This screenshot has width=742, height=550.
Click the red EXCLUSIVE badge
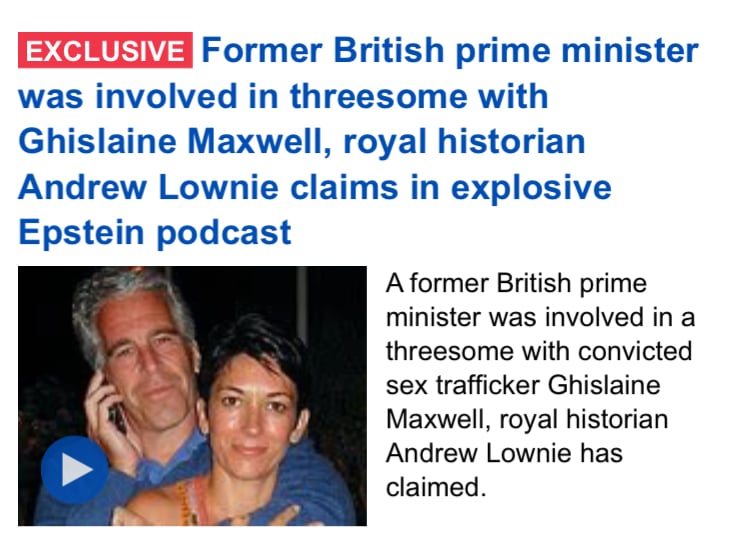(105, 50)
